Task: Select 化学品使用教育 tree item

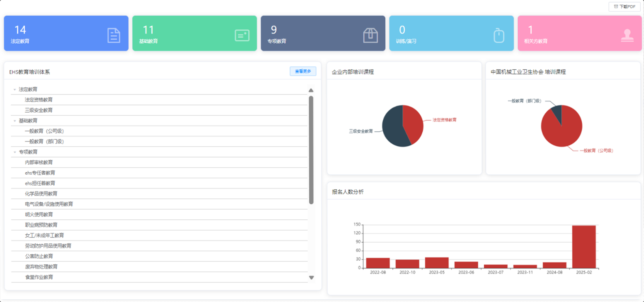Action: (41, 194)
